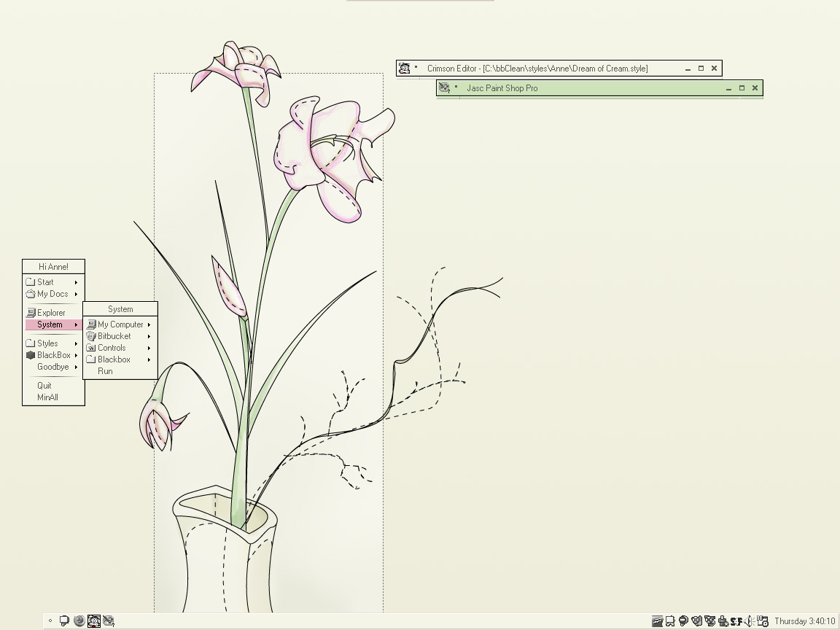Image resolution: width=840 pixels, height=630 pixels.
Task: Click the Bitbucket recycle icon
Action: tap(91, 336)
